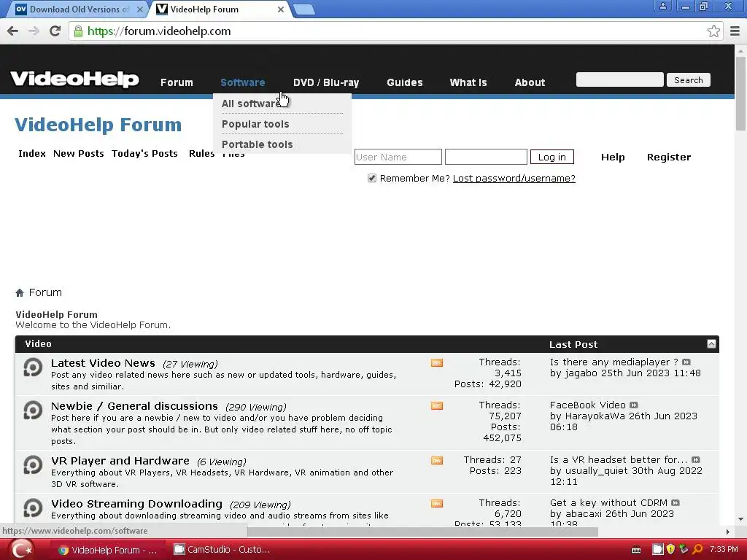Go to last post icon for VR headset thread
Image resolution: width=747 pixels, height=560 pixels.
tap(695, 459)
